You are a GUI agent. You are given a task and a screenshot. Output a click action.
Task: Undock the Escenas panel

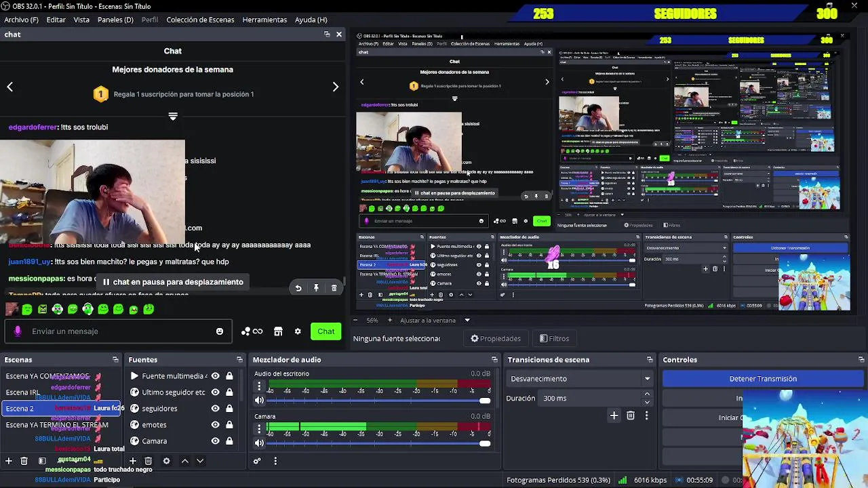pyautogui.click(x=115, y=360)
